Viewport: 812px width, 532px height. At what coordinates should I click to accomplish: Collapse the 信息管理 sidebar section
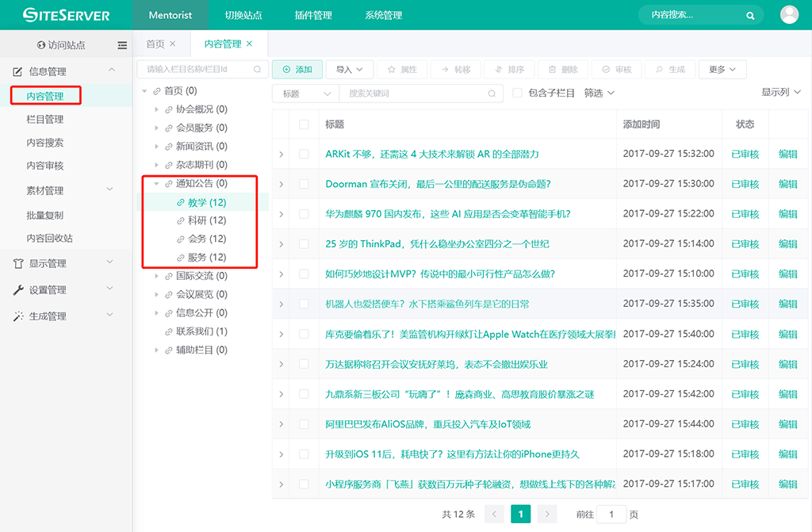pos(111,70)
